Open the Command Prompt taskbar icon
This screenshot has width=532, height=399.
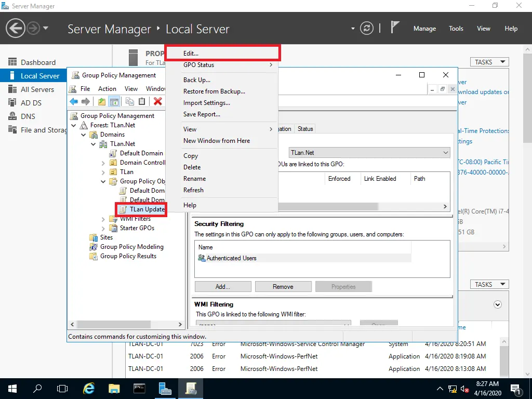(x=139, y=388)
